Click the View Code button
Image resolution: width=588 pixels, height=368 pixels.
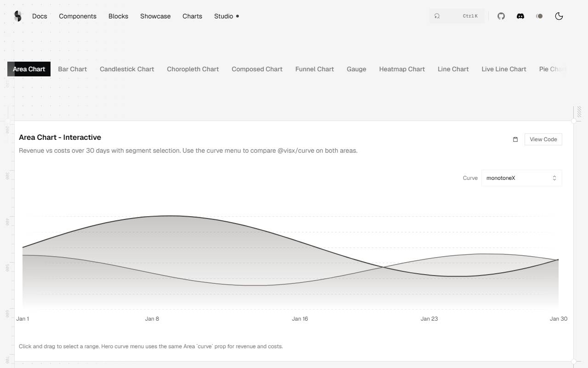point(543,139)
